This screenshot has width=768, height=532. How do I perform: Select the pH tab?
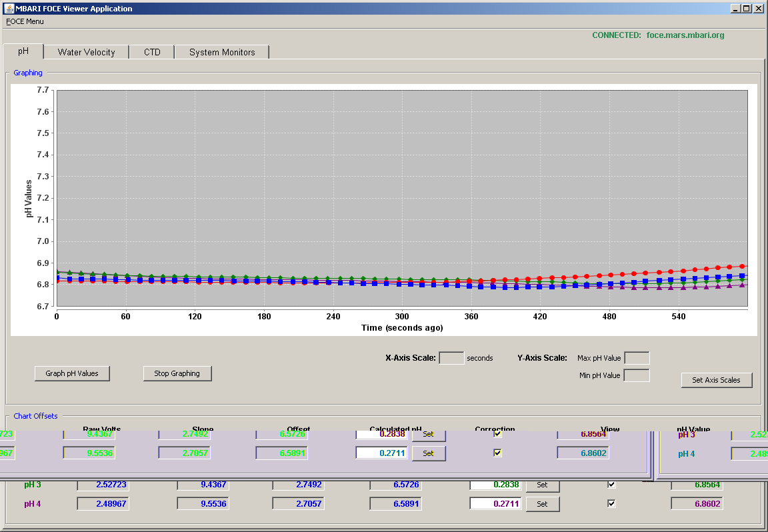pyautogui.click(x=23, y=51)
